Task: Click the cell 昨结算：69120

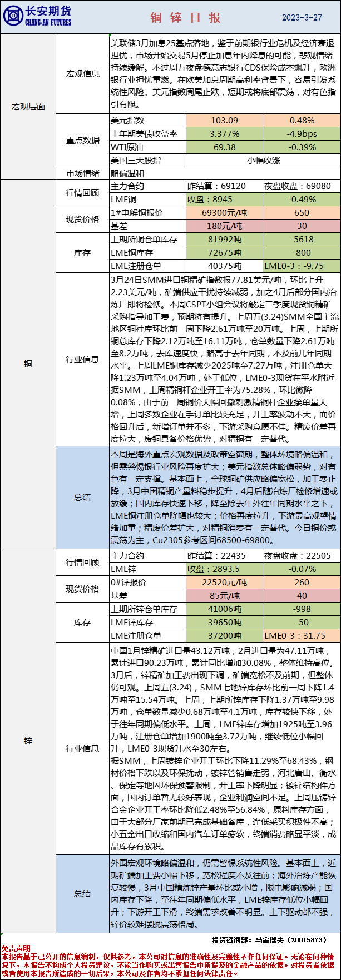Action: (x=224, y=186)
